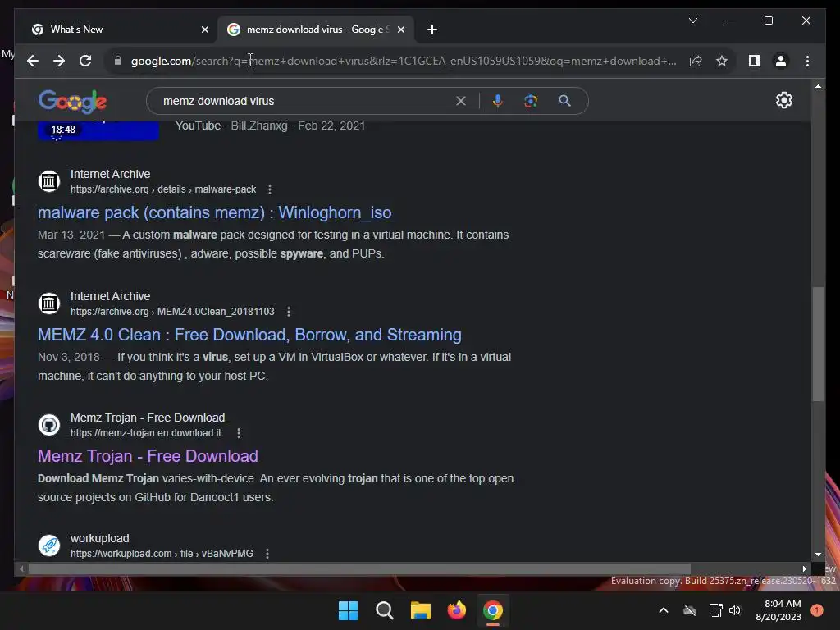Open MEMZ 4.0 Clean result link

(x=249, y=335)
